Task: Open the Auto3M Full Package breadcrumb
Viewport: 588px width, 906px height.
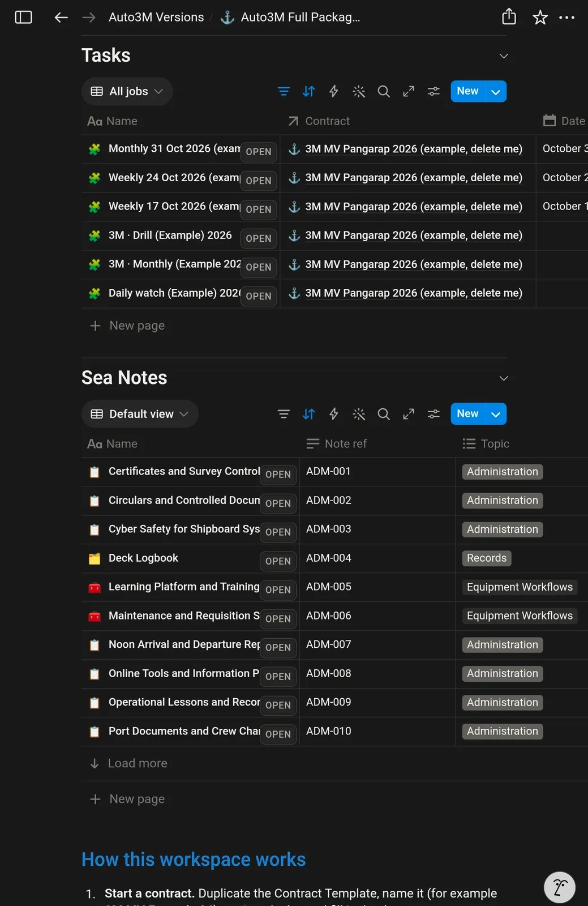Action: [x=290, y=18]
